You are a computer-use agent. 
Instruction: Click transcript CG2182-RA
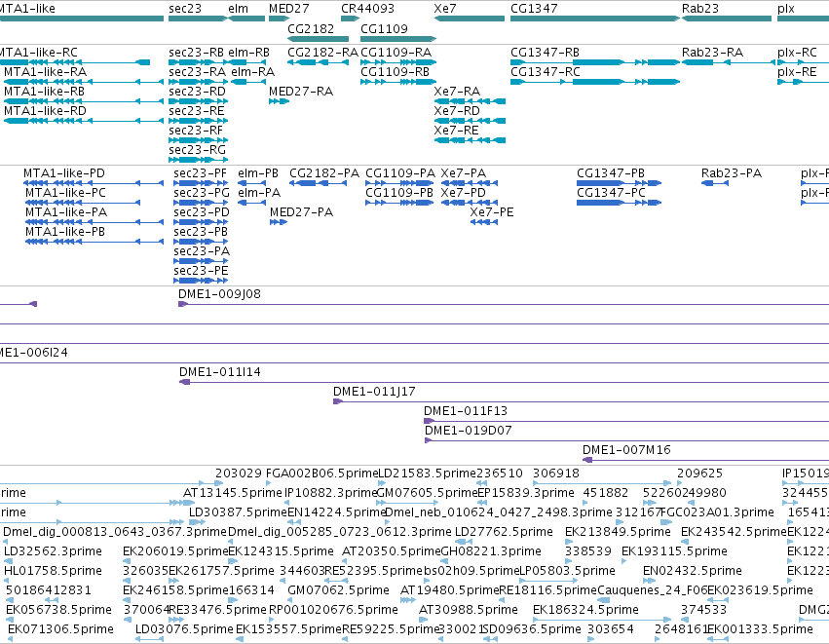click(318, 62)
